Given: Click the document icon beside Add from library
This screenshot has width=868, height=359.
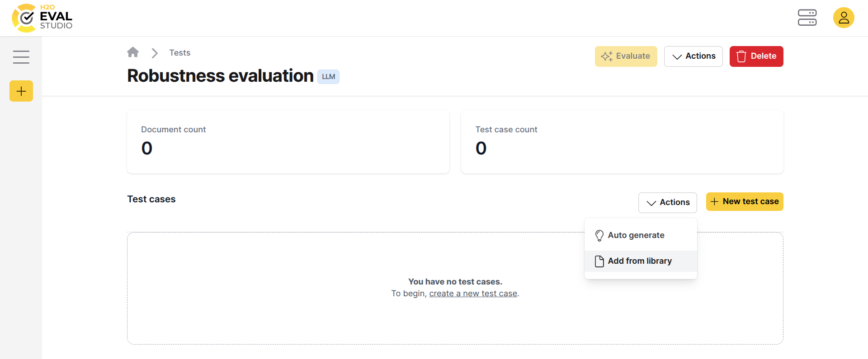Looking at the screenshot, I should click(599, 261).
